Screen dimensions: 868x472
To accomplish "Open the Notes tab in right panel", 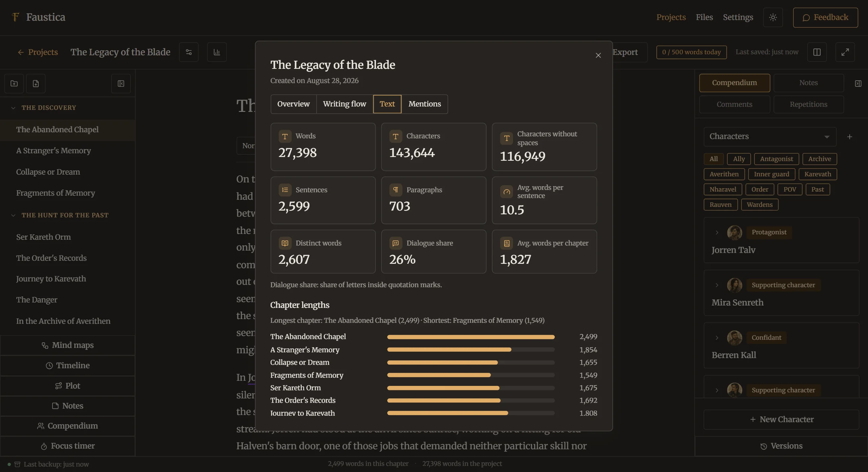I will 808,83.
